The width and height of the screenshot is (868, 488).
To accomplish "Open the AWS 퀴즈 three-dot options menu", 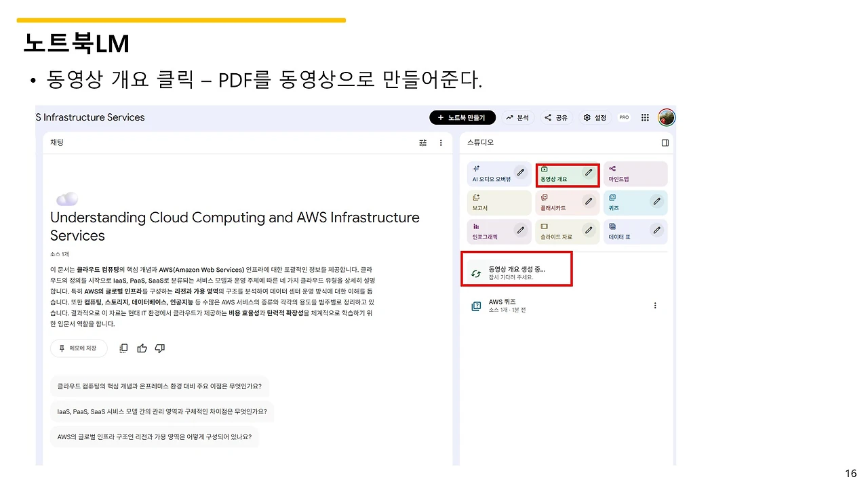I will pyautogui.click(x=655, y=306).
